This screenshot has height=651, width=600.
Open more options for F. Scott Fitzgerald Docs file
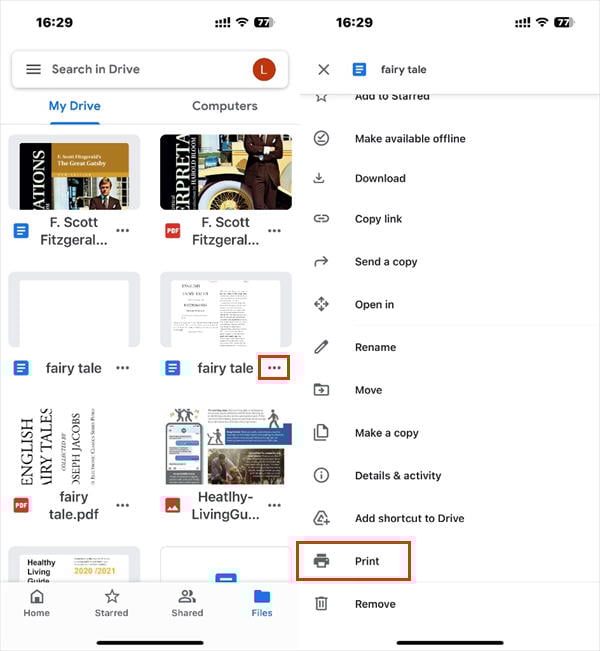tap(122, 231)
